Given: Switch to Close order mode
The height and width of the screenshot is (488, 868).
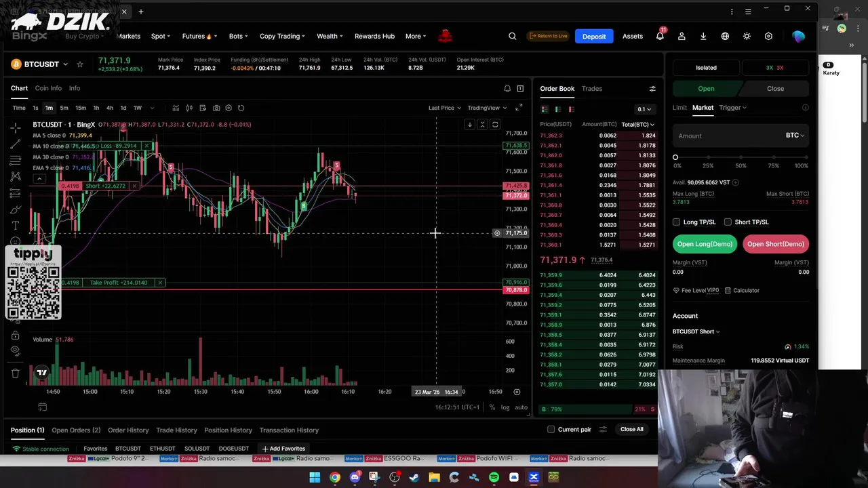Looking at the screenshot, I should [775, 89].
